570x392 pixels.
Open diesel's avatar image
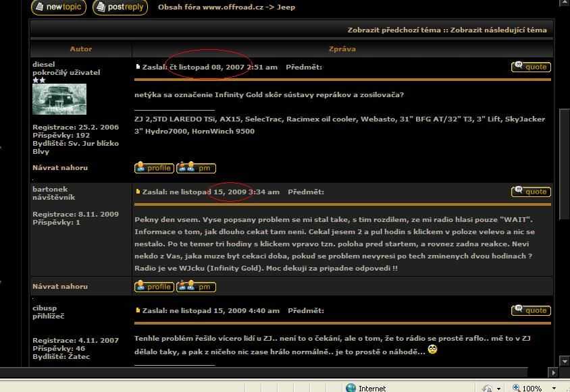(59, 99)
